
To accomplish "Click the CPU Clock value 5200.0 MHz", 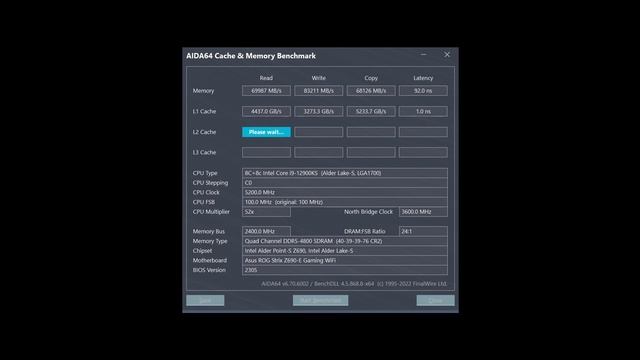I will tap(345, 192).
